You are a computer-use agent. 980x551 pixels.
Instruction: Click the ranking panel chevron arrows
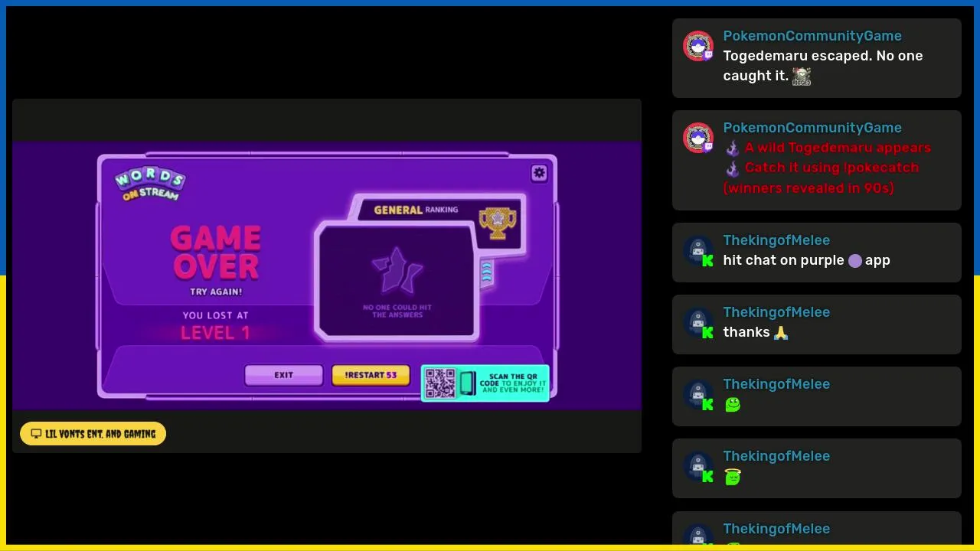coord(486,272)
